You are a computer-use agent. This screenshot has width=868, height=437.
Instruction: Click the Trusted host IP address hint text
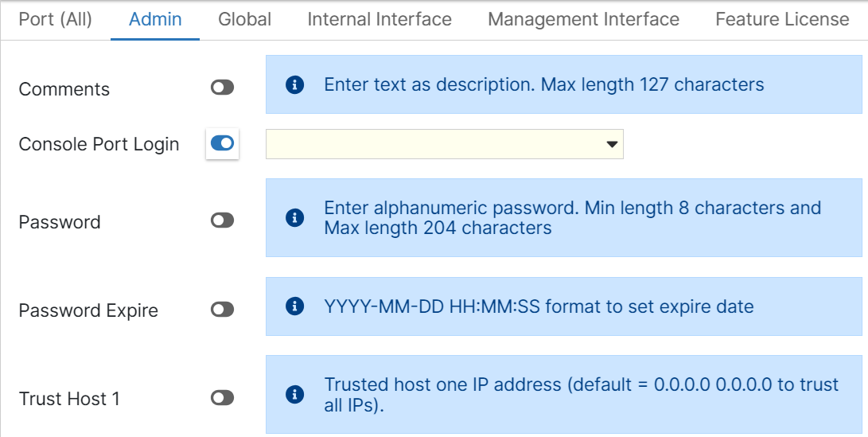[581, 394]
